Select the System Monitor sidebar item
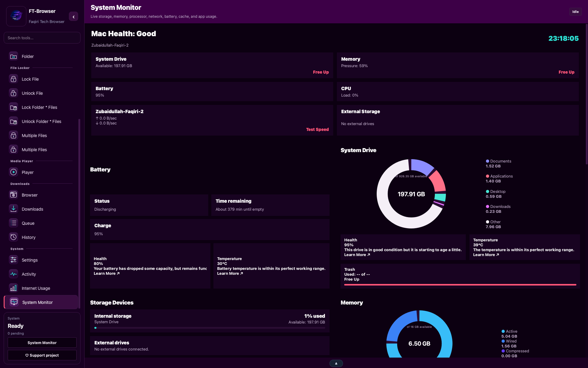 point(41,302)
